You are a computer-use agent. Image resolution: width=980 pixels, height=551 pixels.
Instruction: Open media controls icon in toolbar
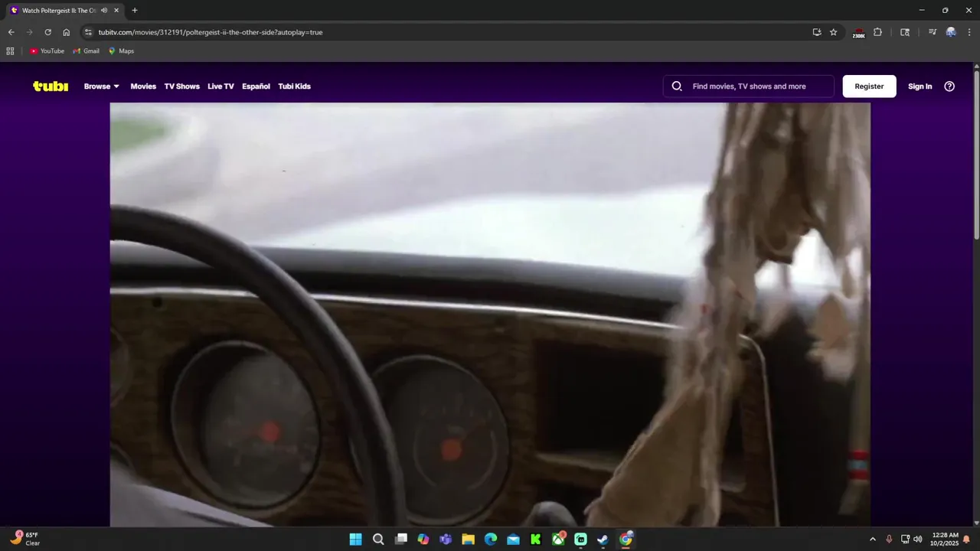coord(932,32)
